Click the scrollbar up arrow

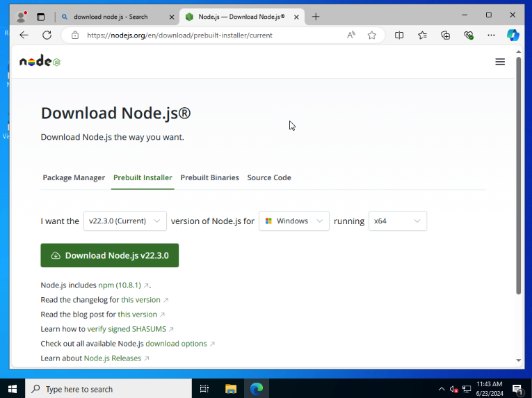click(518, 51)
